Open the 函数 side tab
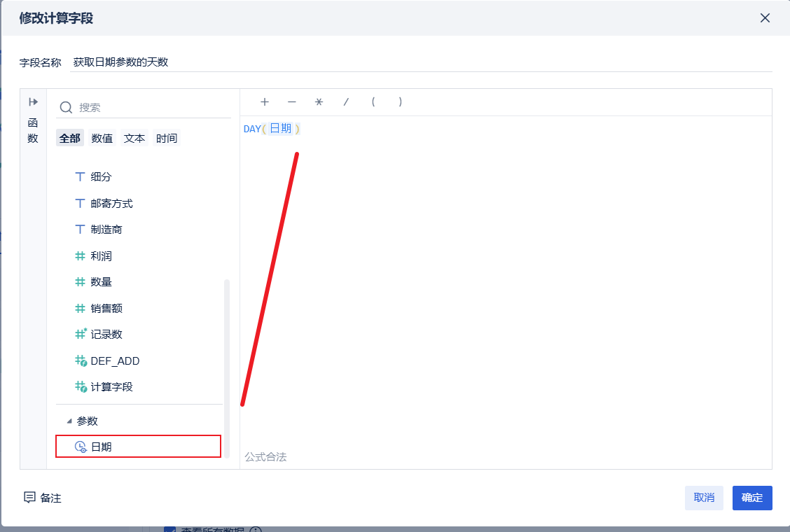 pos(33,130)
